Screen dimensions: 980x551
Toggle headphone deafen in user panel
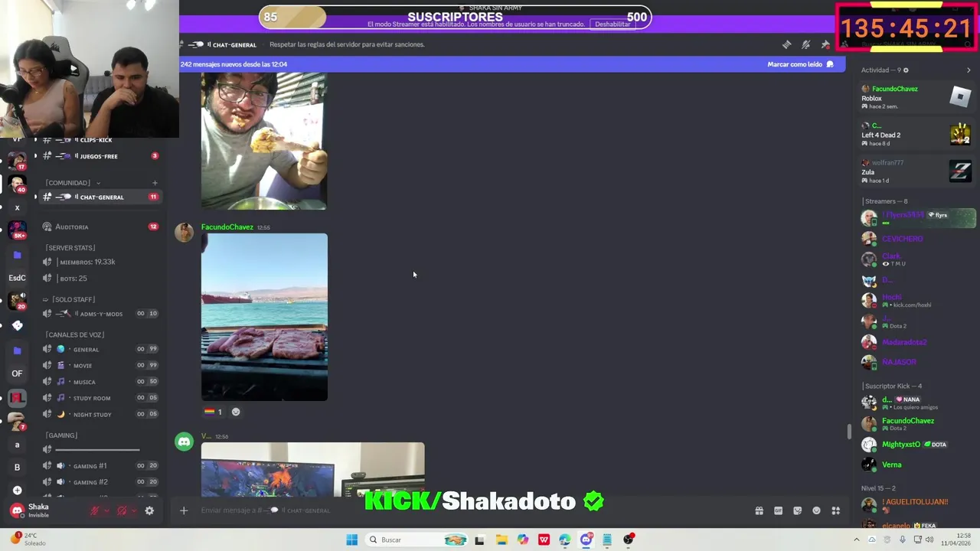(x=122, y=510)
